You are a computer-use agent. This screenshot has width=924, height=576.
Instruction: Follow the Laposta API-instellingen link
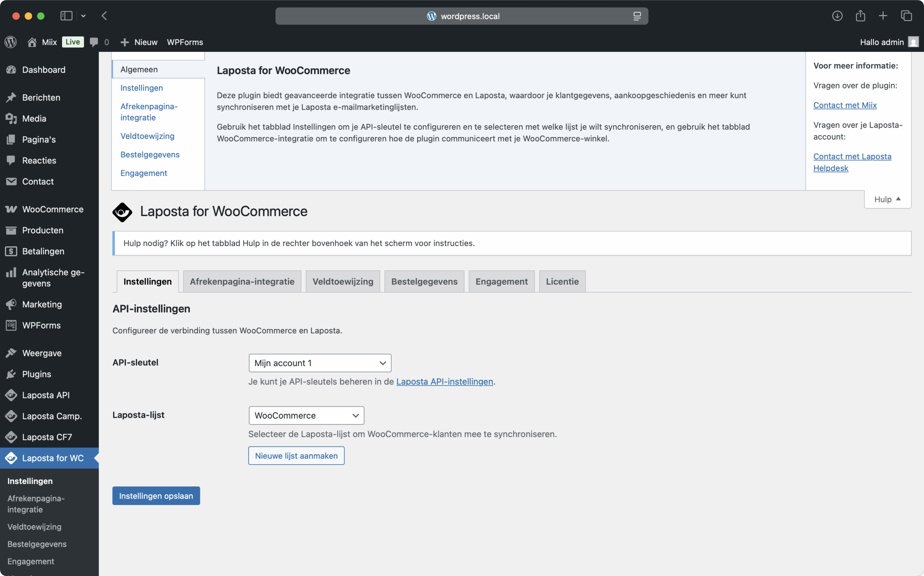[444, 381]
